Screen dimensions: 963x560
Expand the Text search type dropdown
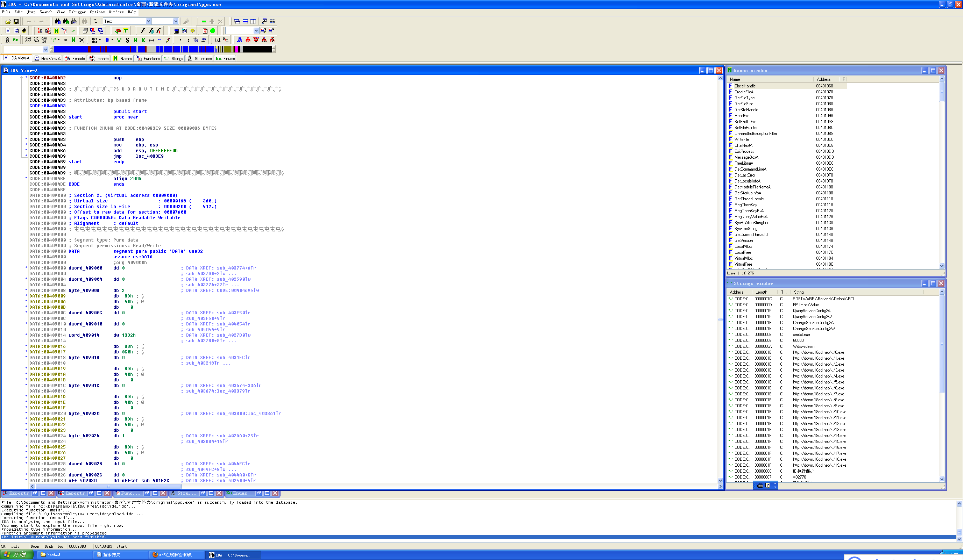[148, 21]
